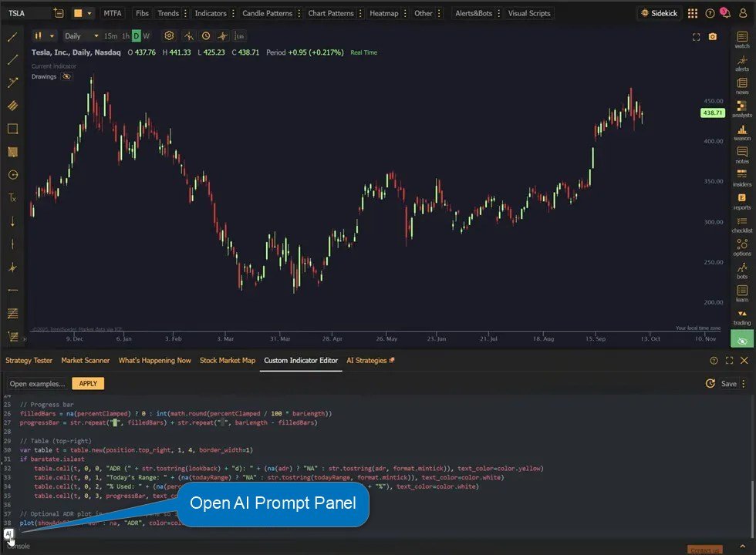
Task: Open the analysts sidebar panel
Action: 742,109
